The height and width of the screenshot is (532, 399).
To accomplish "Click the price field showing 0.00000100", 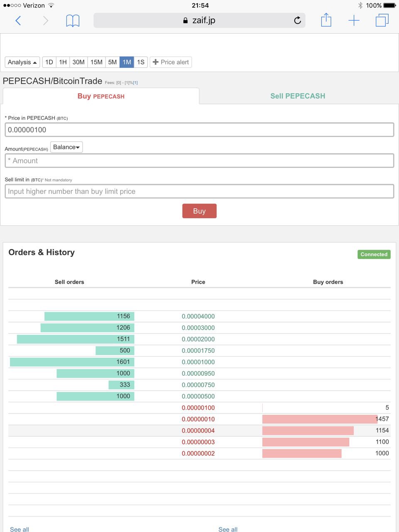I will click(x=199, y=130).
